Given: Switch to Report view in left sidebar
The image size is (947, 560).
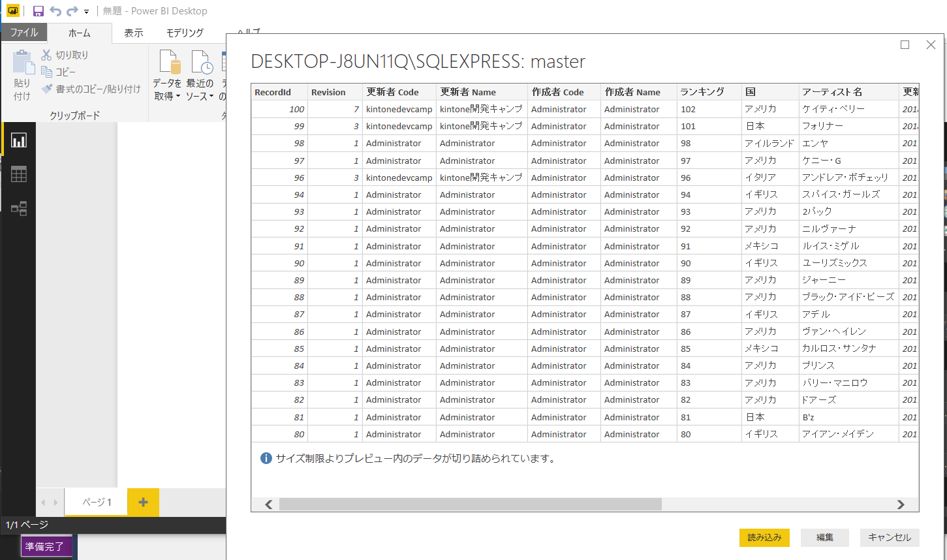Looking at the screenshot, I should click(x=18, y=140).
